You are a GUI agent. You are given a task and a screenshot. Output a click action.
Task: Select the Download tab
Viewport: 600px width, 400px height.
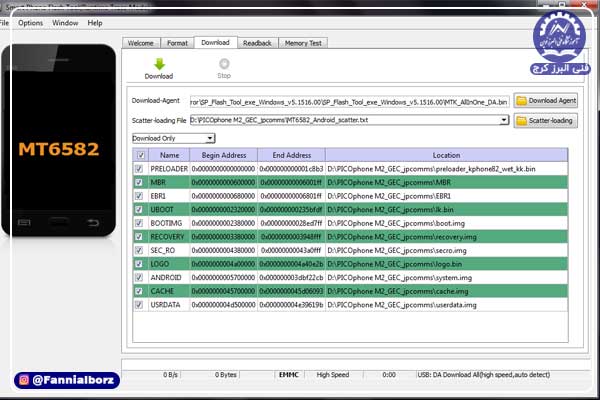click(x=215, y=42)
